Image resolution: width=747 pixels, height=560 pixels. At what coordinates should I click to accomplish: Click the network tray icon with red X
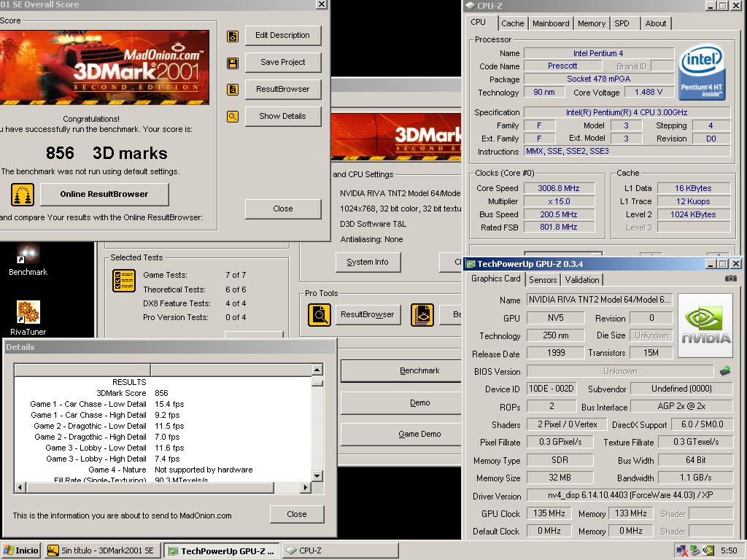click(x=681, y=551)
